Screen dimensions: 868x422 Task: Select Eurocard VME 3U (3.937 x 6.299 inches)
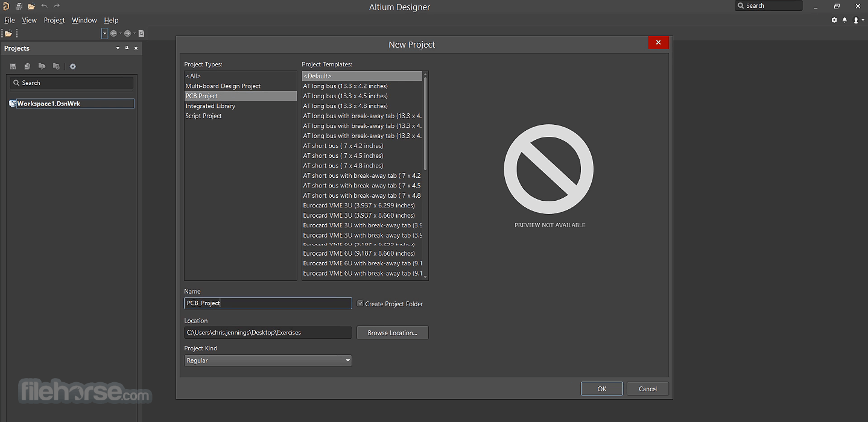[x=362, y=206]
